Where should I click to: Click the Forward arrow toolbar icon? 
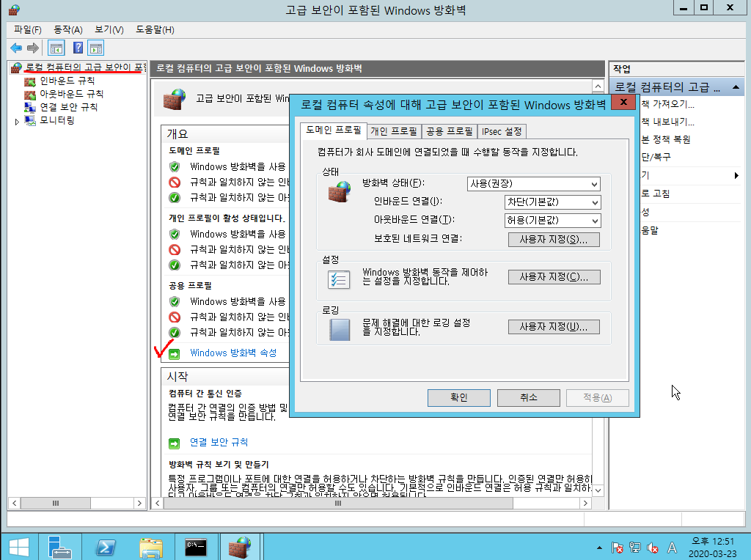(33, 48)
